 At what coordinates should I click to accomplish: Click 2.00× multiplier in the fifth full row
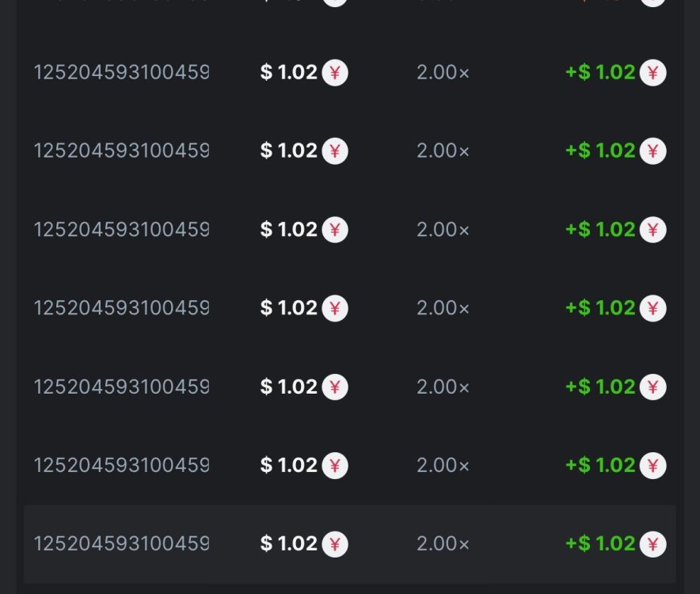[443, 386]
